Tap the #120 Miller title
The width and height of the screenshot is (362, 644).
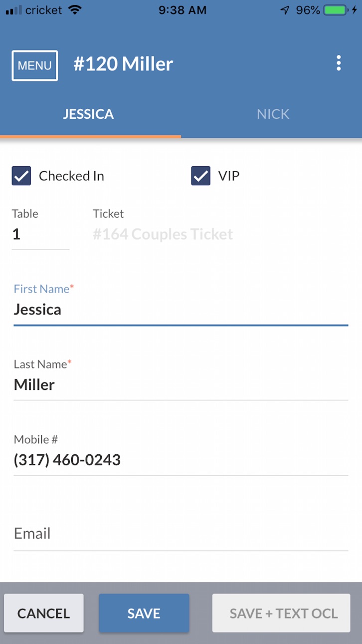click(123, 64)
